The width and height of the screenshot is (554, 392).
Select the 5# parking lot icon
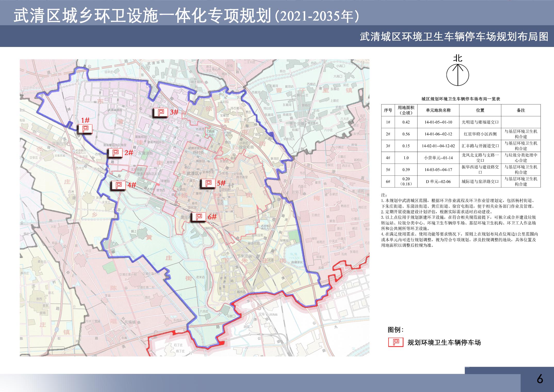click(208, 183)
